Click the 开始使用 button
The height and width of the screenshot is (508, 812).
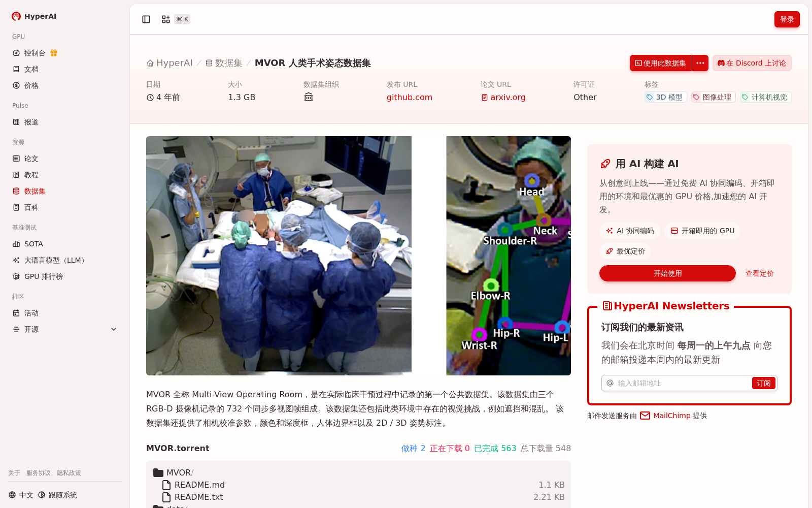(667, 273)
